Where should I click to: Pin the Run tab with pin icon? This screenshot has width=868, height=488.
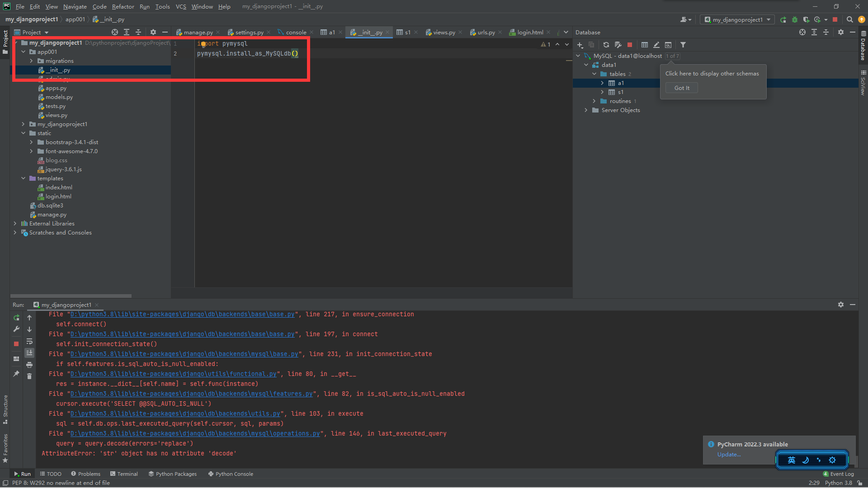(x=16, y=374)
